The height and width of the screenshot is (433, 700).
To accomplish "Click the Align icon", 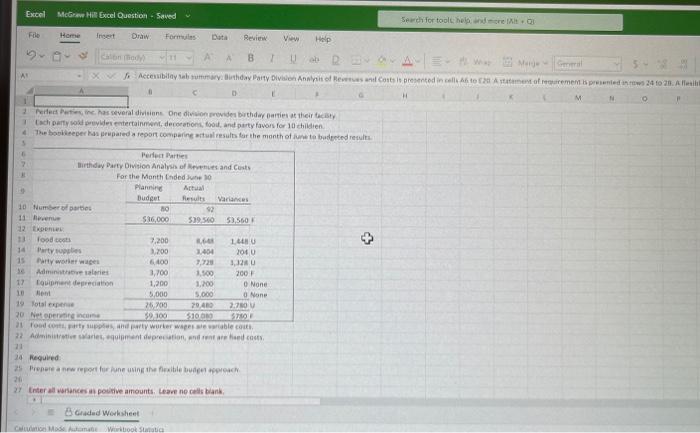I will pyautogui.click(x=437, y=61).
